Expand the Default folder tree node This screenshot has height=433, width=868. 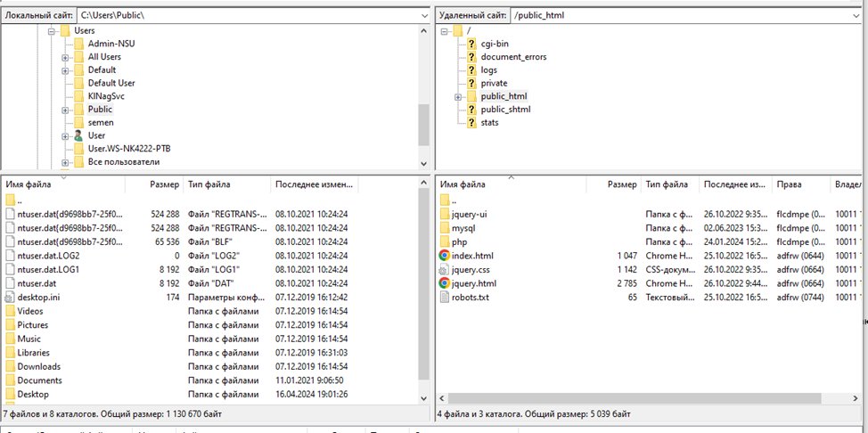click(x=65, y=69)
